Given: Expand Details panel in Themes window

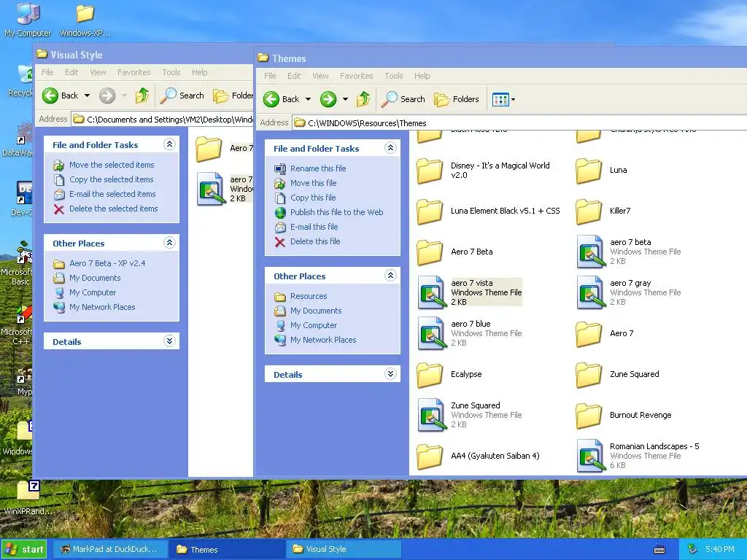Looking at the screenshot, I should pyautogui.click(x=390, y=374).
